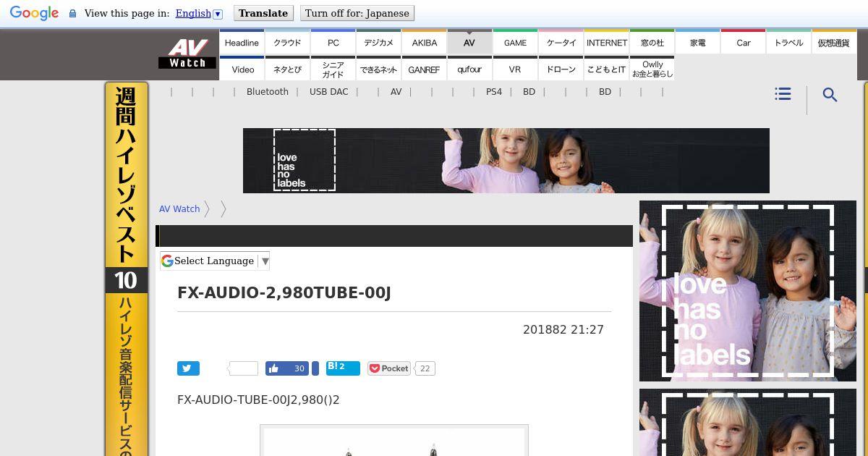The width and height of the screenshot is (868, 456).
Task: Click the tweet count box
Action: point(243,368)
